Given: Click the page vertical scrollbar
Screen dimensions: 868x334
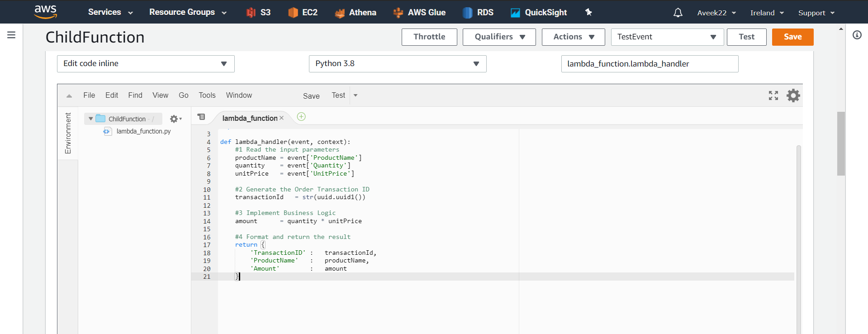Looking at the screenshot, I should tap(841, 143).
